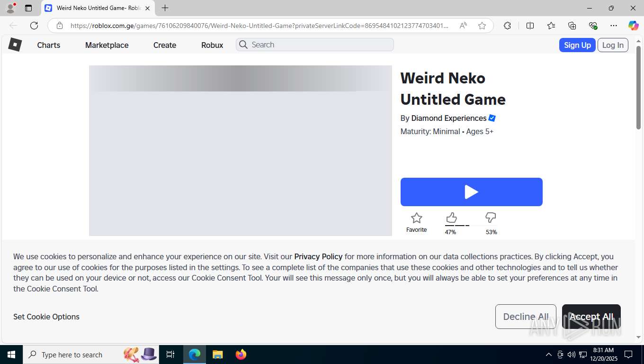Open the tab actions menu icon
Screen dimensions: 644x364
28,8
